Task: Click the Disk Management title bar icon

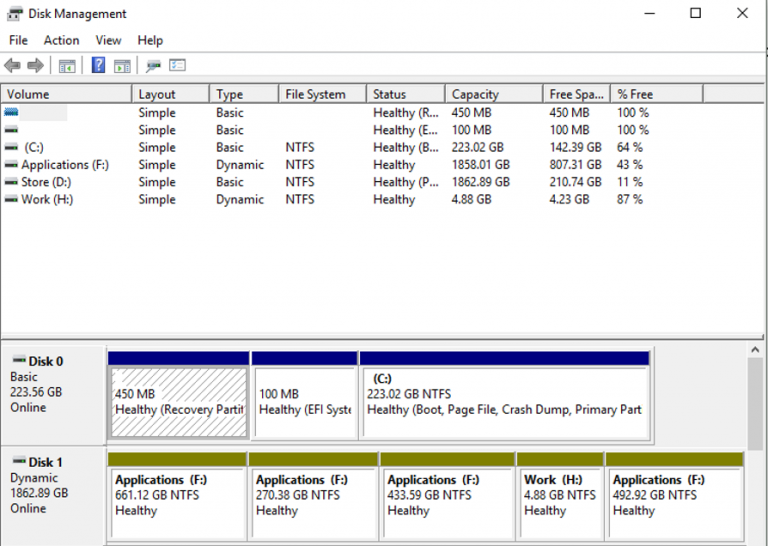Action: coord(15,14)
